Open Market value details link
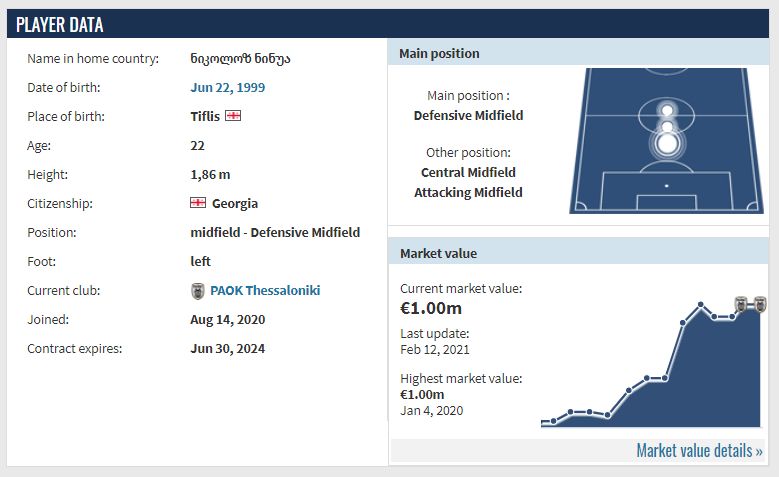779x477 pixels. tap(699, 451)
